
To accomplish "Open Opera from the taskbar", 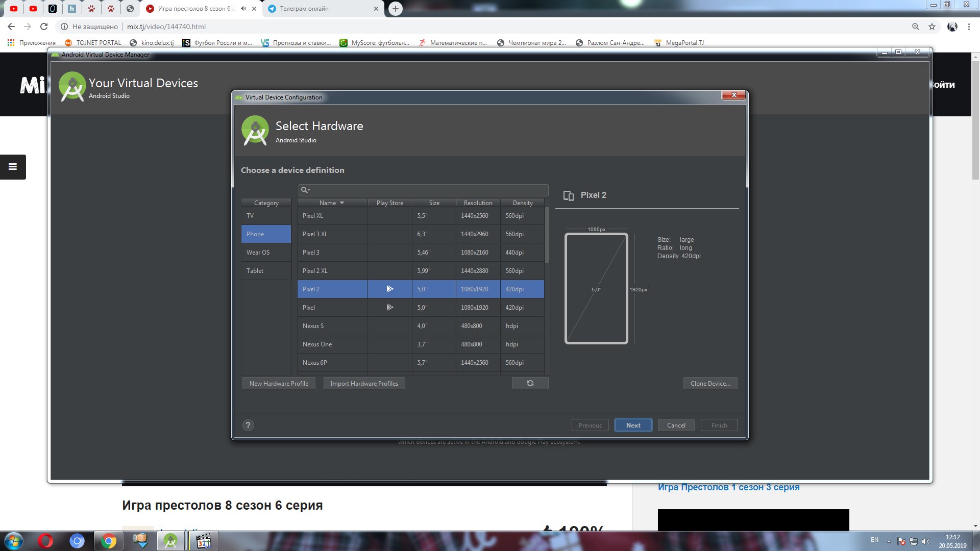I will [x=45, y=541].
